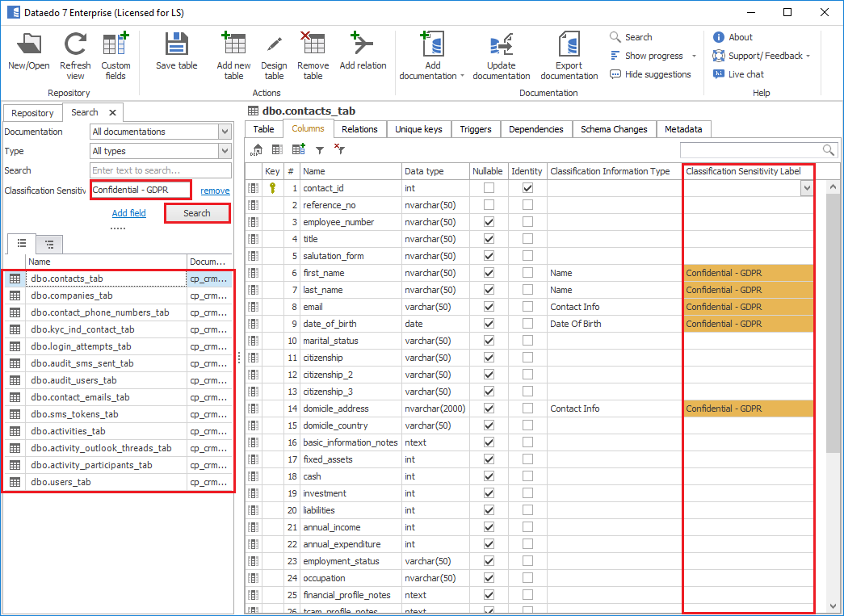Open the Type dropdown filter
This screenshot has width=844, height=616.
[x=225, y=151]
